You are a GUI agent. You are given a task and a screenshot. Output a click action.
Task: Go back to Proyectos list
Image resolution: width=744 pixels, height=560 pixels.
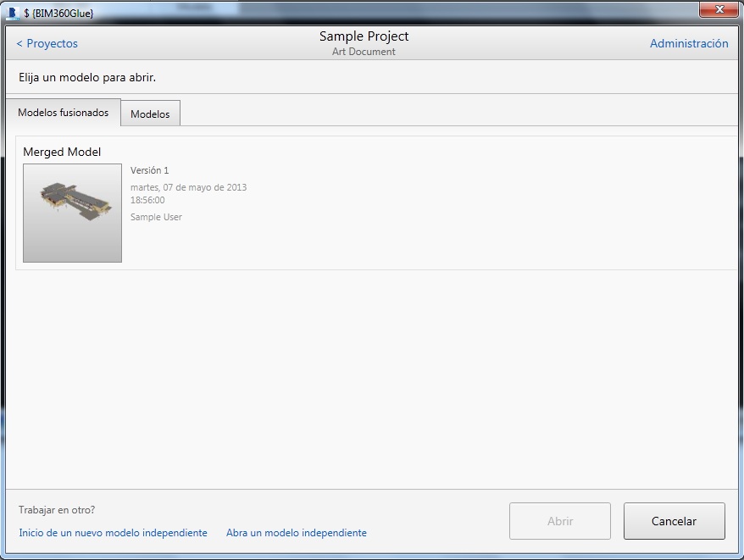47,43
